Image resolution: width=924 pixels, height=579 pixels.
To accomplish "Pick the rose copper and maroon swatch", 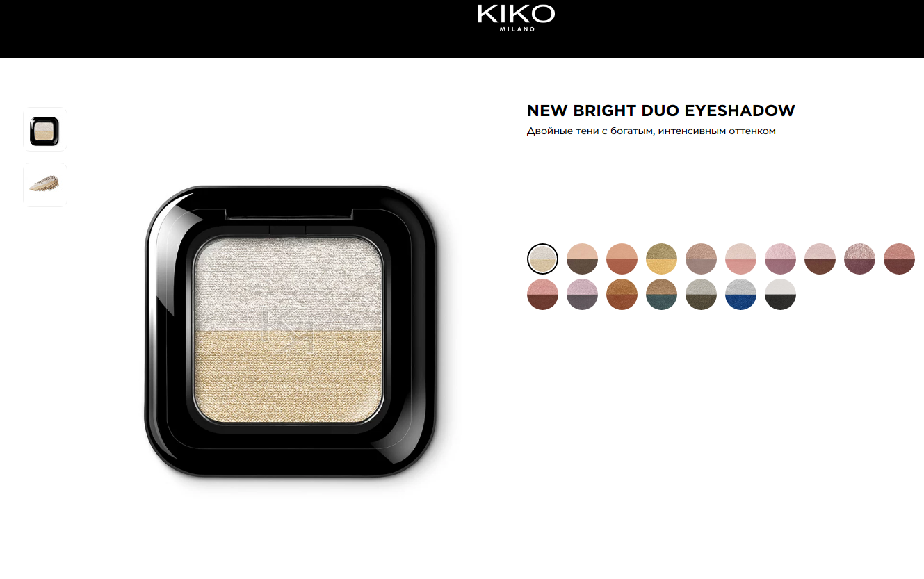I will point(899,259).
